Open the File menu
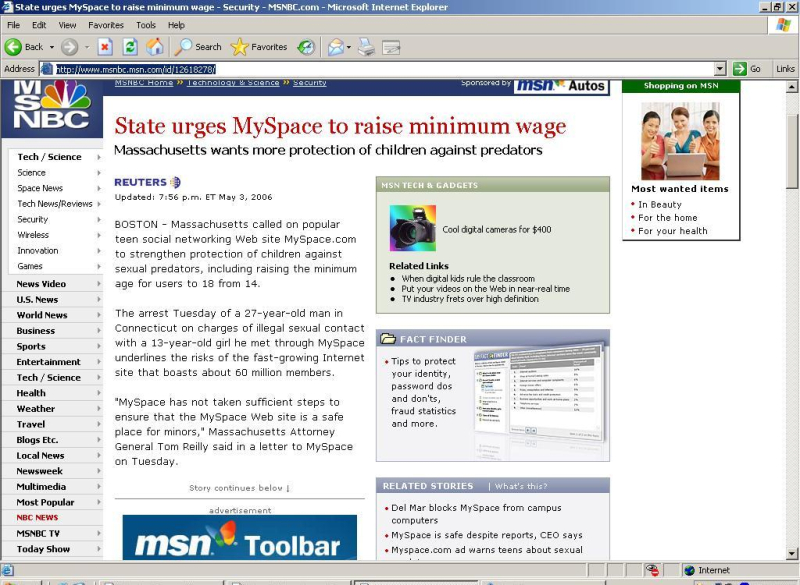 [x=14, y=25]
